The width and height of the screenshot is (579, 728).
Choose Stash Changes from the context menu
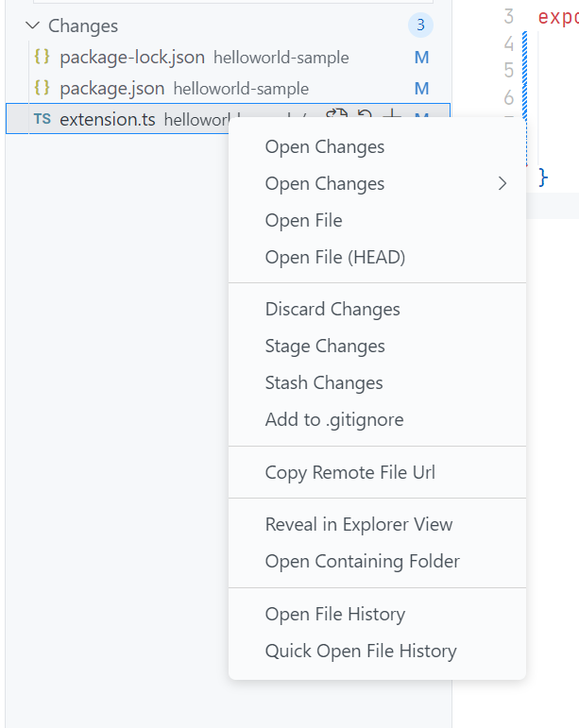coord(377,382)
